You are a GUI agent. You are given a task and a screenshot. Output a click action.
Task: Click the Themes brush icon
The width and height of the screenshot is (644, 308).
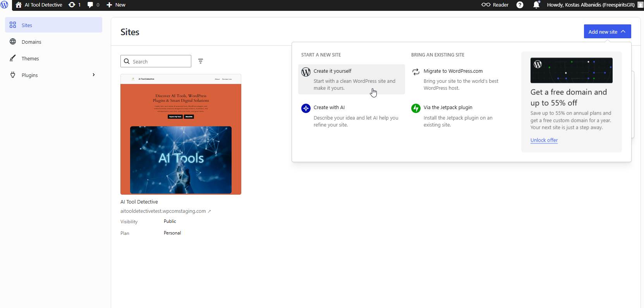click(13, 58)
